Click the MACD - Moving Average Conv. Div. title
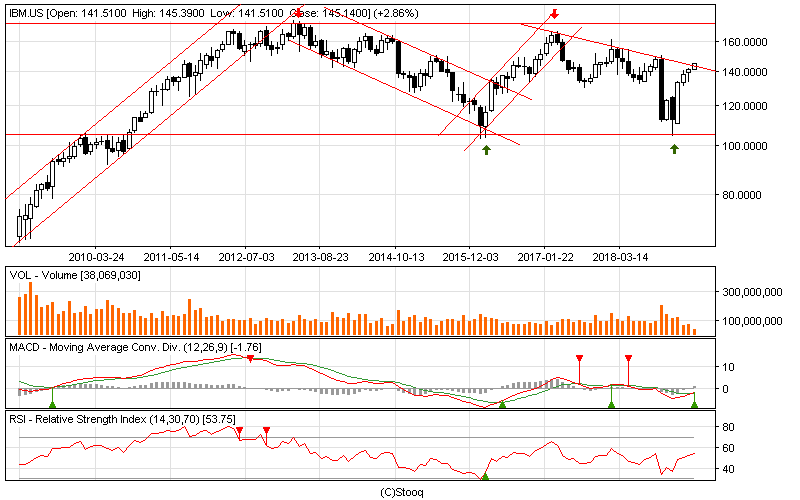800x500 pixels. point(135,347)
